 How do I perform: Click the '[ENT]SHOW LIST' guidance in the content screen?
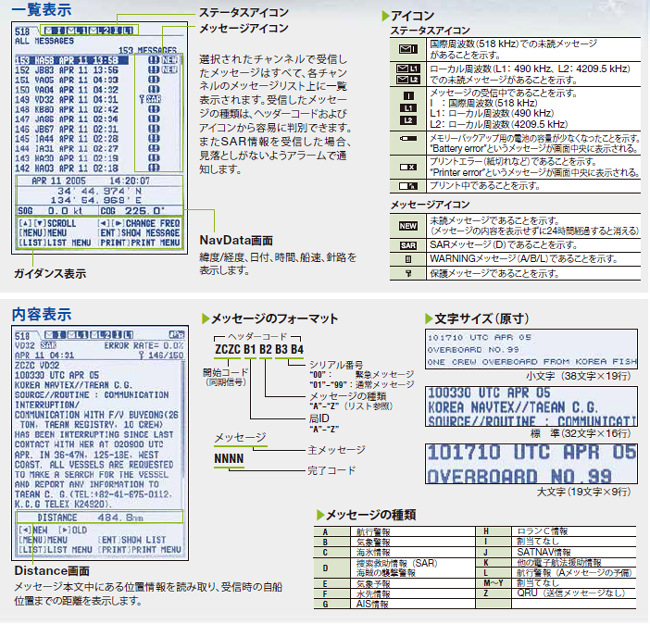(132, 540)
